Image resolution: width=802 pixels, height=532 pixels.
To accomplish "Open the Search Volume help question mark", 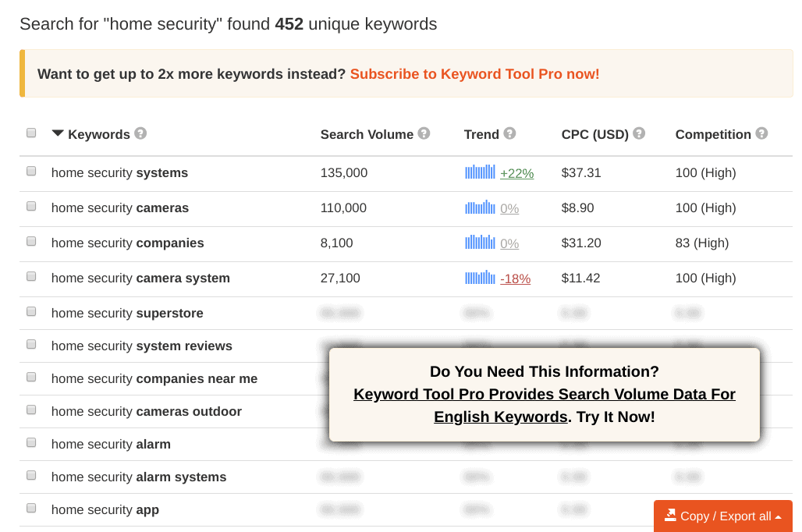I will pos(424,133).
